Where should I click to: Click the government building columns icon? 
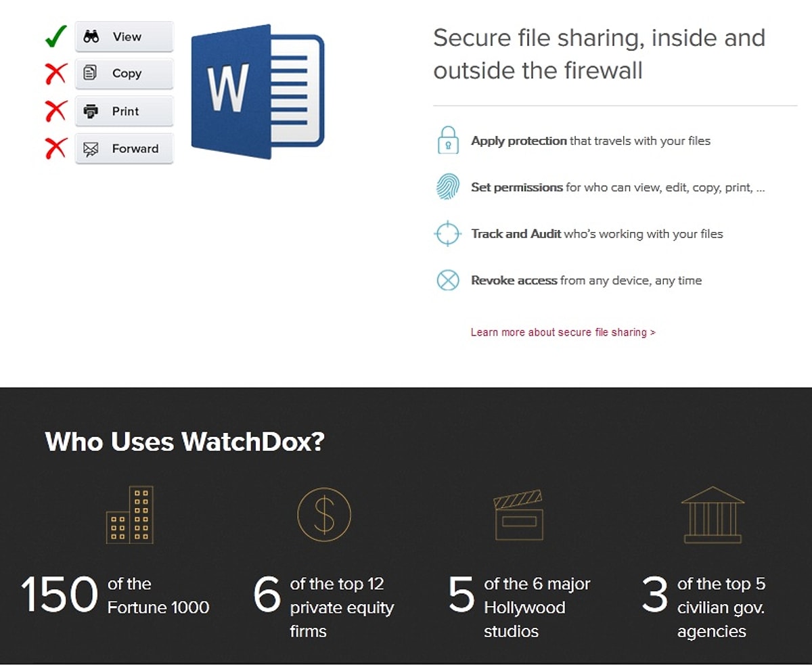(x=713, y=515)
